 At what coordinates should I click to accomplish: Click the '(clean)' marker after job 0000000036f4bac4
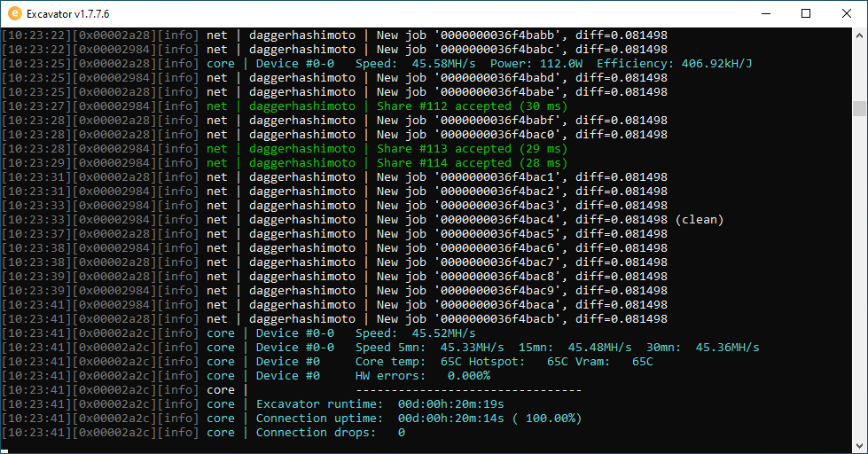coord(699,220)
